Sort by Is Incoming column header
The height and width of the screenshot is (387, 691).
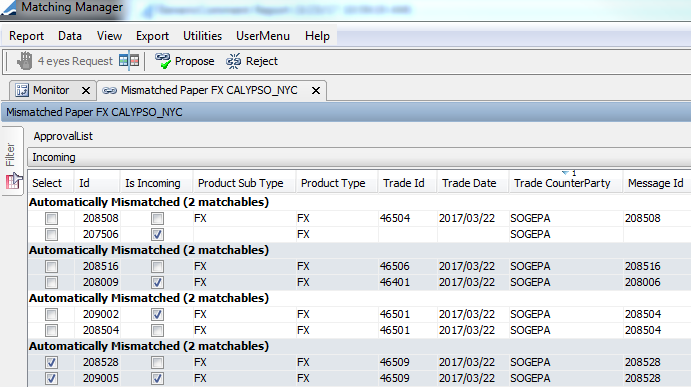(156, 182)
